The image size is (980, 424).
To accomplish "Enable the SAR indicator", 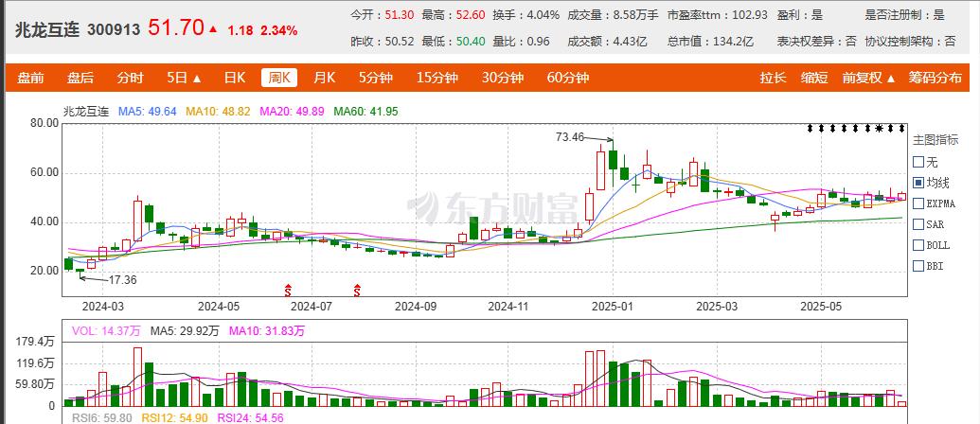I will (918, 224).
